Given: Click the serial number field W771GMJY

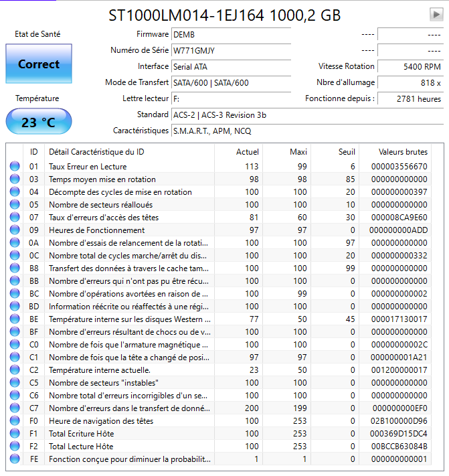Looking at the screenshot, I should coord(231,51).
